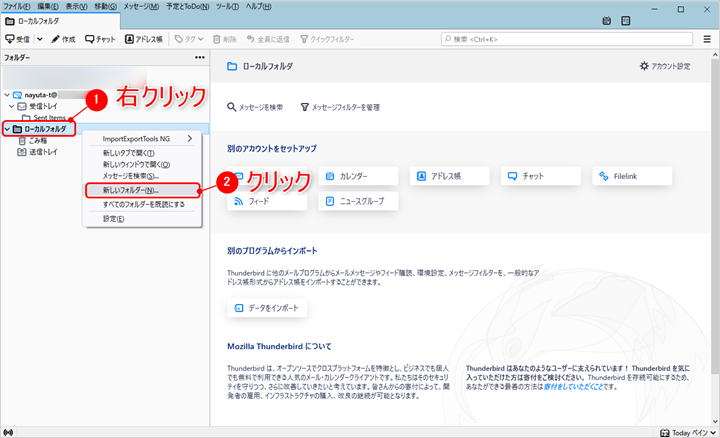This screenshot has height=438, width=720.
Task: Open the 予定とToDo(N) menu
Action: [x=187, y=6]
